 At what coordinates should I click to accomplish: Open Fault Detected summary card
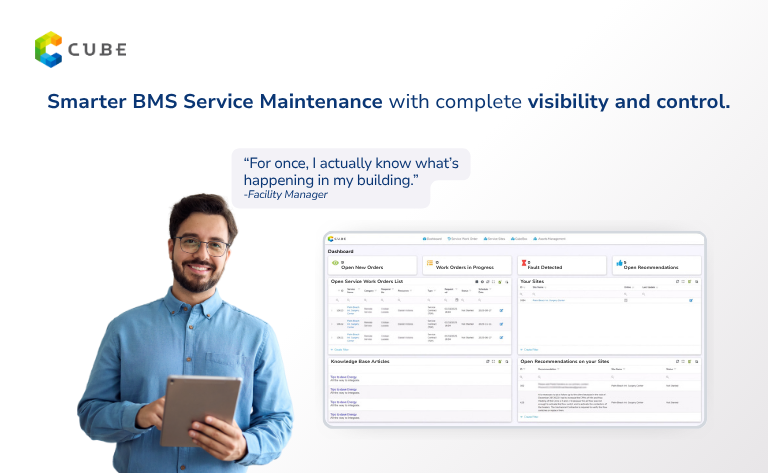click(x=559, y=265)
